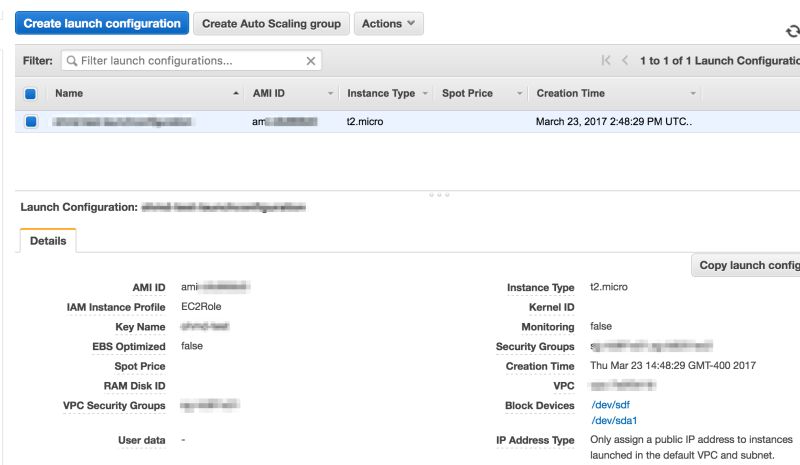This screenshot has height=465, width=800.
Task: Click the VPC Security Groups label
Action: (x=114, y=405)
